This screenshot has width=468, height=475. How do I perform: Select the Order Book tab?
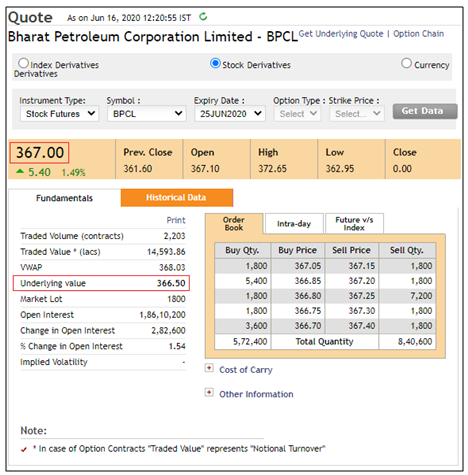234,224
